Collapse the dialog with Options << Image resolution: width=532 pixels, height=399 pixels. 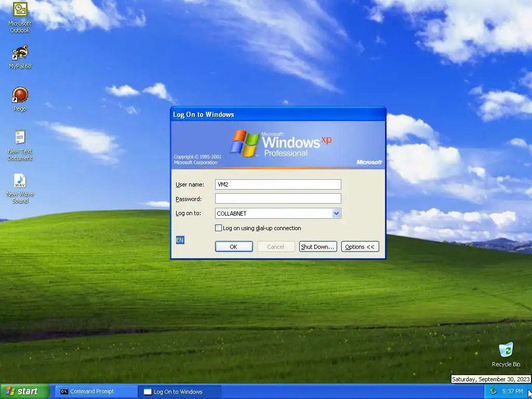click(x=360, y=247)
